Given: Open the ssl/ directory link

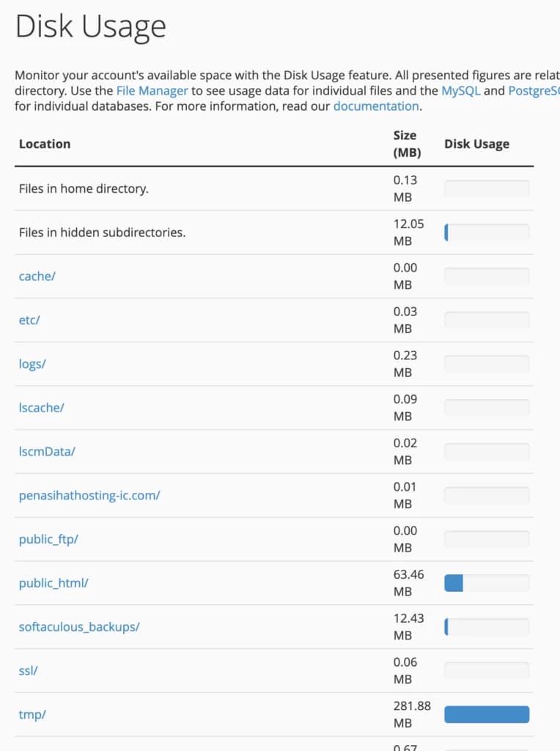Looking at the screenshot, I should pyautogui.click(x=27, y=670).
